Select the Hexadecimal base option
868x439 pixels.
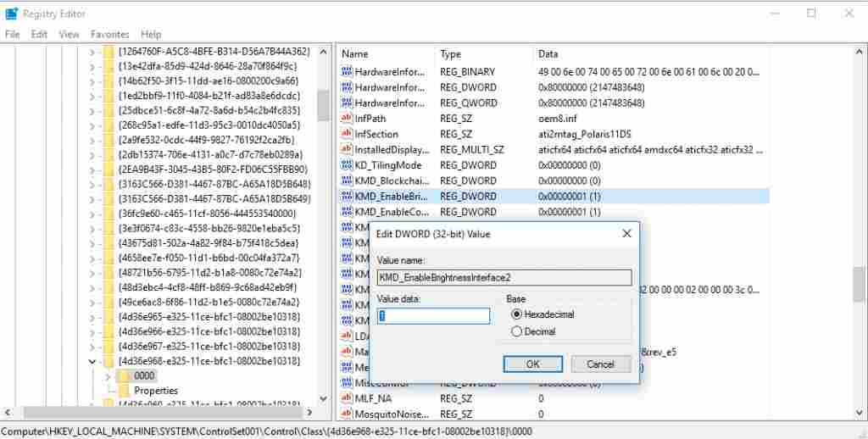(x=516, y=314)
